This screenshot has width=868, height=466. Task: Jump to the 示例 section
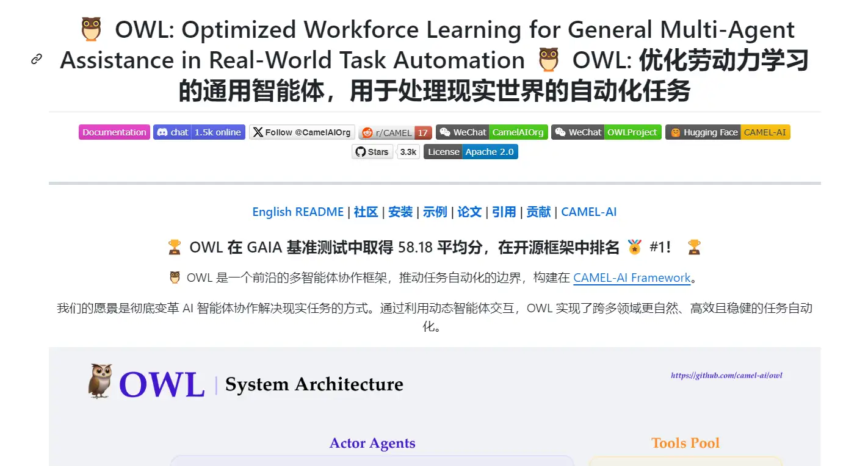435,212
